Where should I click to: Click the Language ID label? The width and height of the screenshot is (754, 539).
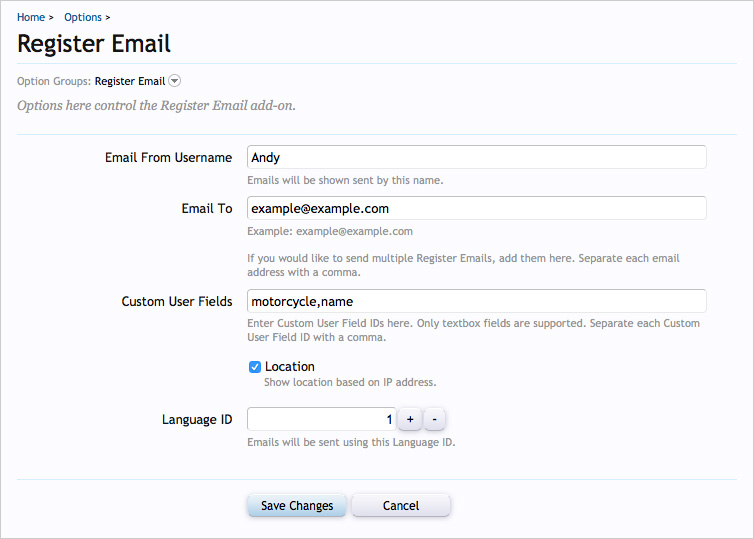pos(197,420)
